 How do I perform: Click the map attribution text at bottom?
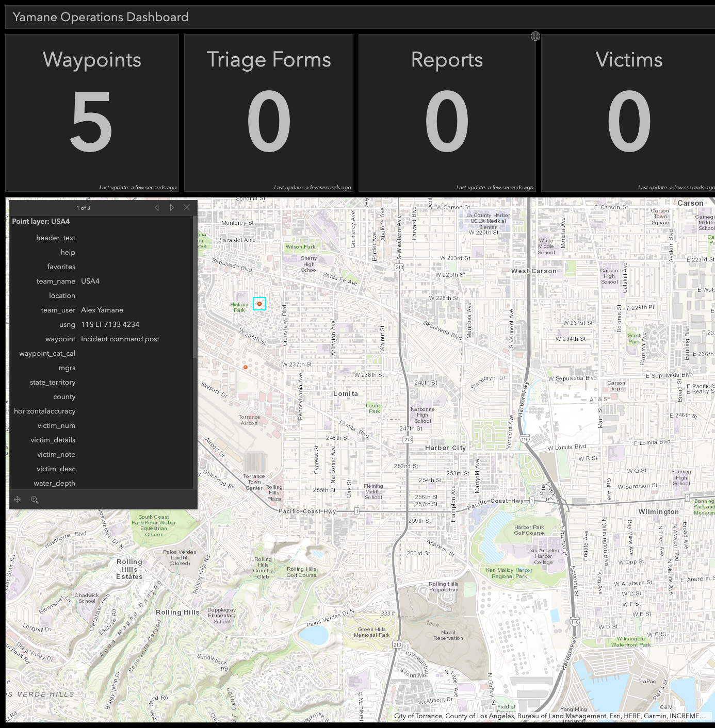[549, 716]
